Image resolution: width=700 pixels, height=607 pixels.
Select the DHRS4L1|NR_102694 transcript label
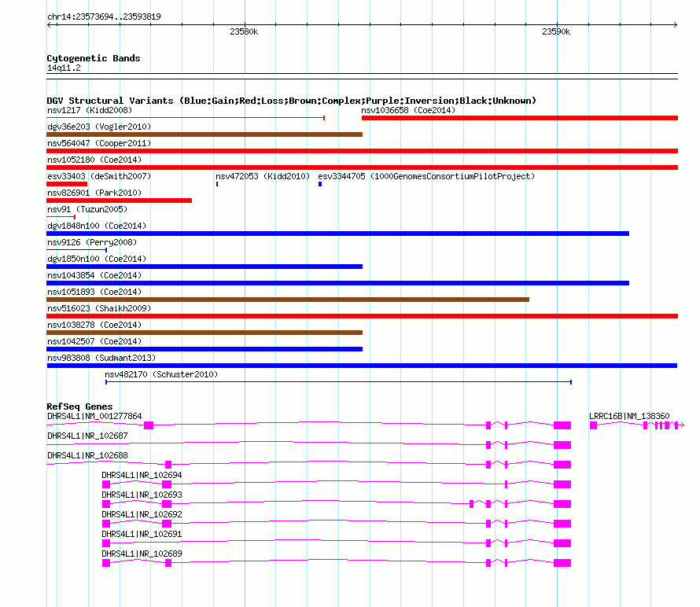[x=142, y=475]
